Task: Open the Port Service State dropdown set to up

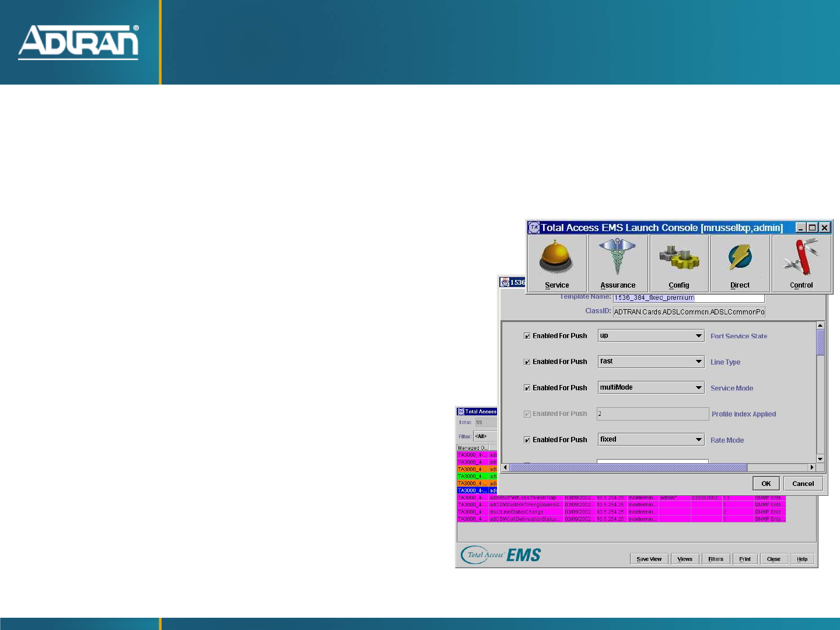Action: point(652,336)
